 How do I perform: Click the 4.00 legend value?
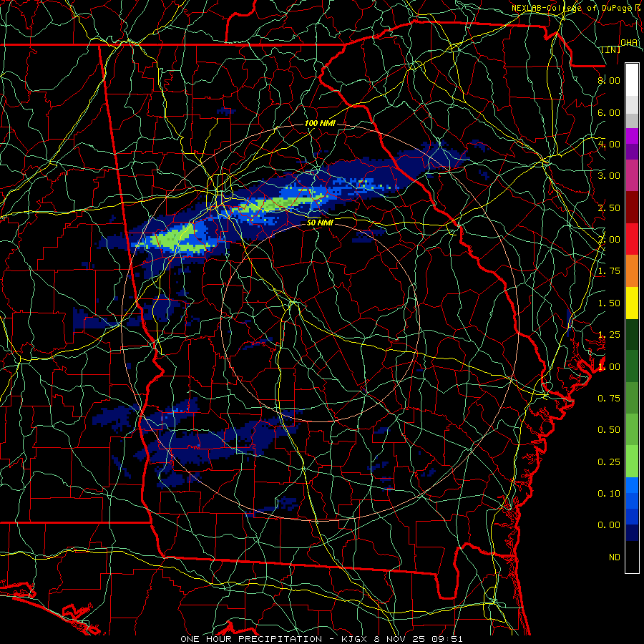tap(609, 144)
